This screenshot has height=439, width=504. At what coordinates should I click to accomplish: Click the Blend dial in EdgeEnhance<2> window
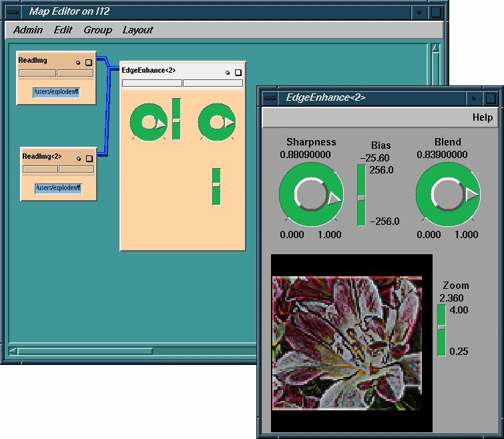click(x=447, y=195)
